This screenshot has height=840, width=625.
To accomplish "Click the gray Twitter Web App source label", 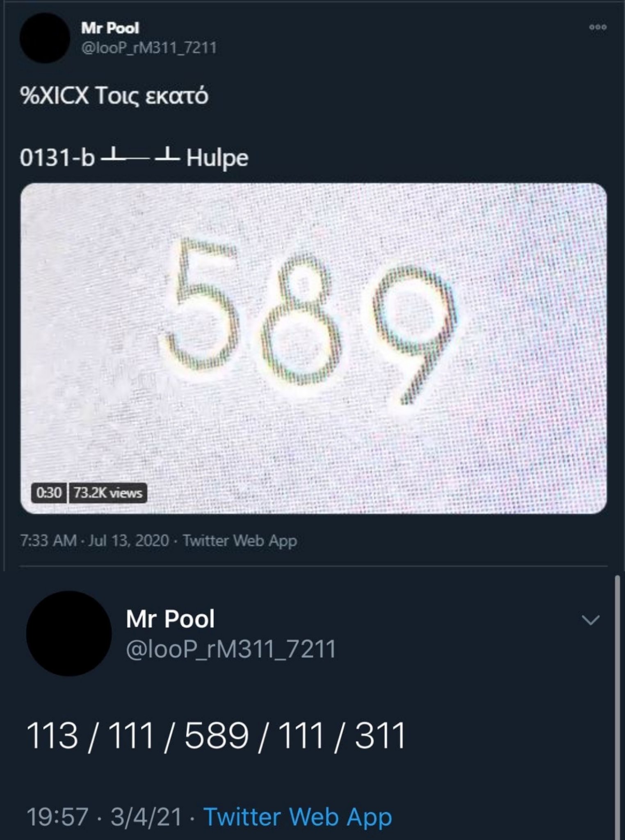I will coord(240,541).
